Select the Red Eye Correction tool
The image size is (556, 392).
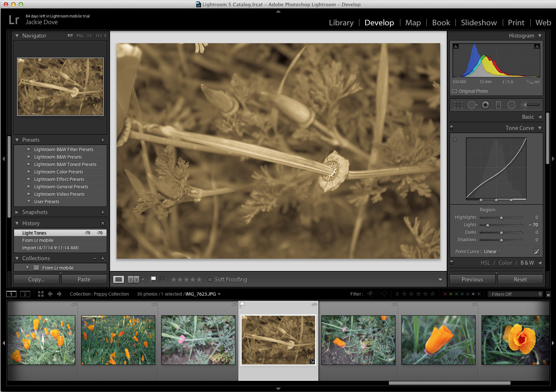(x=485, y=105)
